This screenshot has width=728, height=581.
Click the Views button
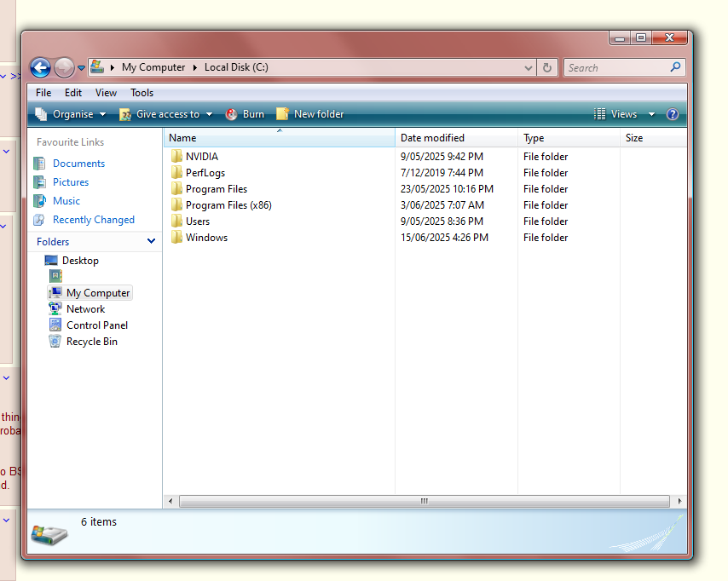point(615,114)
